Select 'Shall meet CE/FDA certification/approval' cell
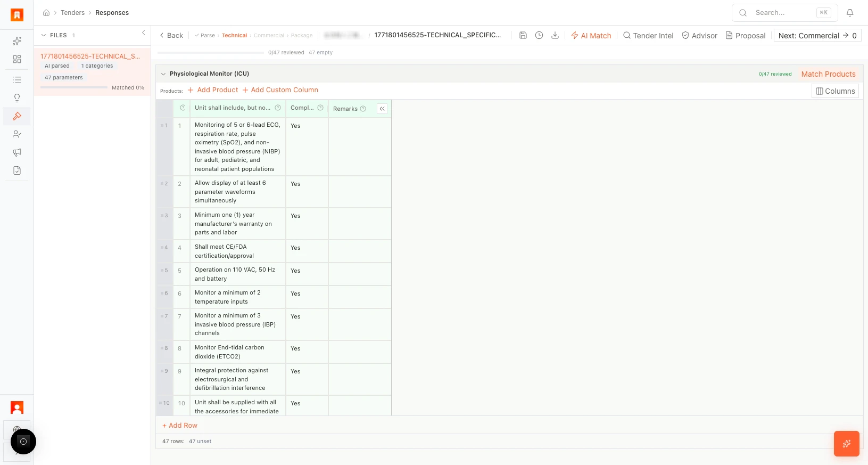 click(x=237, y=251)
